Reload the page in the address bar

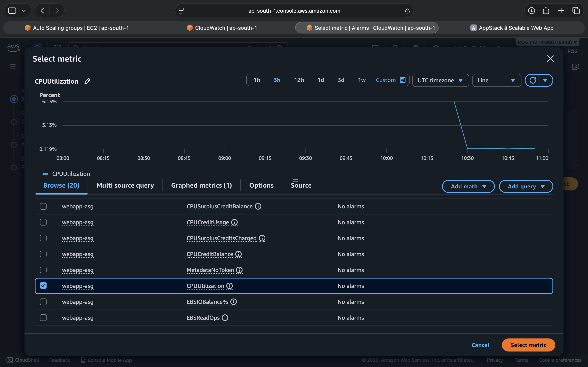click(x=407, y=11)
